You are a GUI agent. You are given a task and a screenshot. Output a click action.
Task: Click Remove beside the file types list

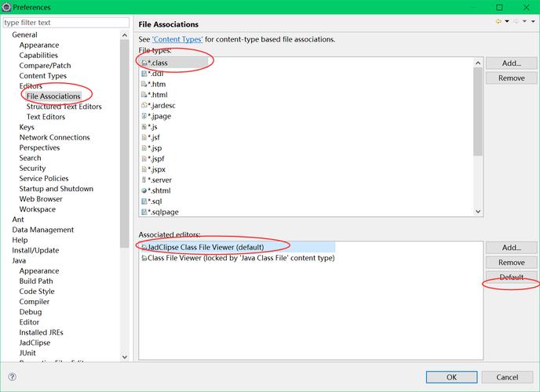click(512, 78)
